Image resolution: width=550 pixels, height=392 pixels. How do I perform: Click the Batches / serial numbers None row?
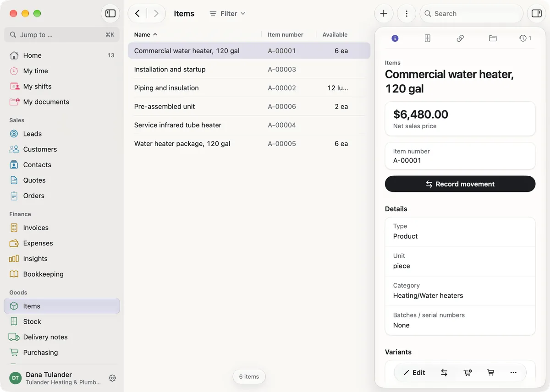(x=460, y=321)
